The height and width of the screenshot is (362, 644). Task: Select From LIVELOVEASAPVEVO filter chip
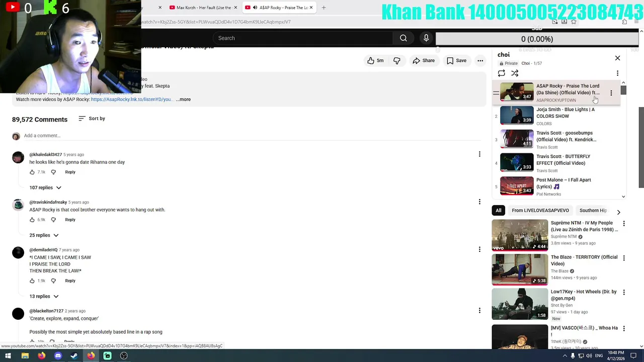click(x=540, y=211)
